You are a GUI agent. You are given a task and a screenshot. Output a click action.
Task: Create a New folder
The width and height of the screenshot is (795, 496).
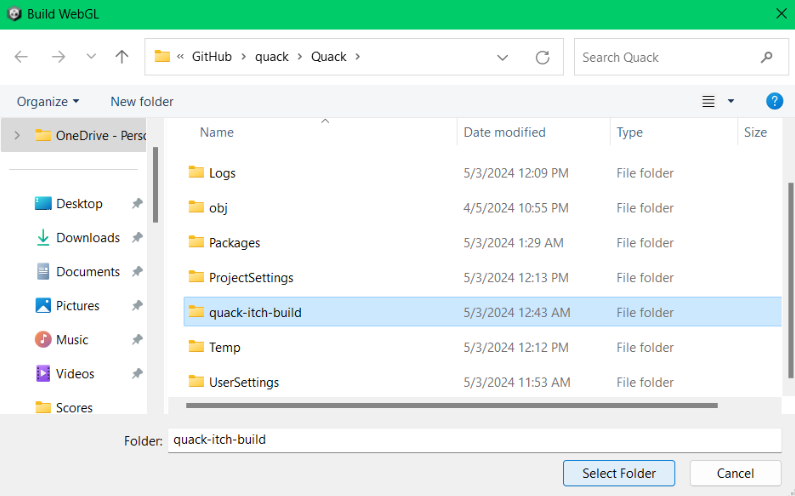pyautogui.click(x=142, y=101)
